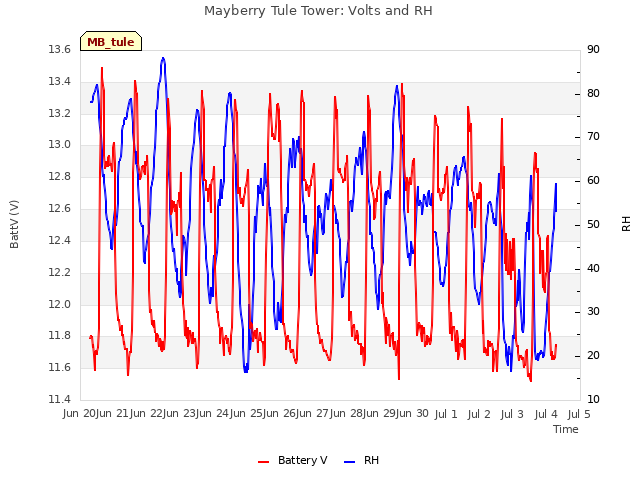The height and width of the screenshot is (480, 640).
Task: Click the BattV (V) axis label
Action: (x=14, y=224)
